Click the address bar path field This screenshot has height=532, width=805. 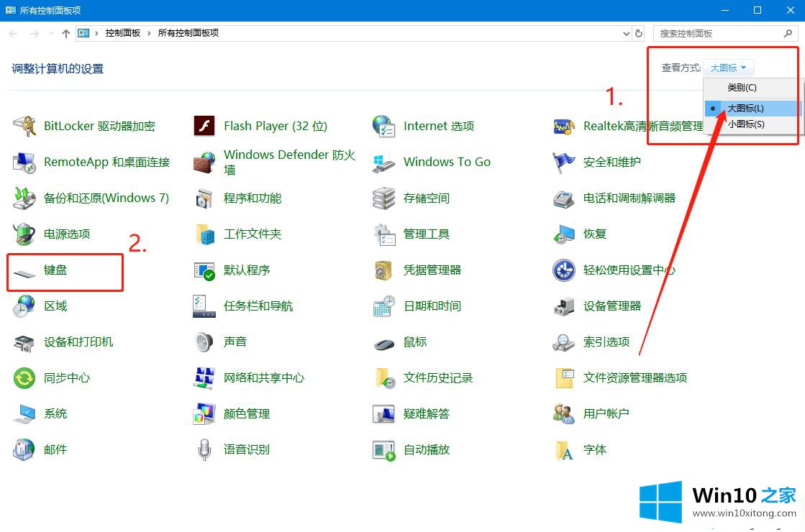tap(354, 33)
